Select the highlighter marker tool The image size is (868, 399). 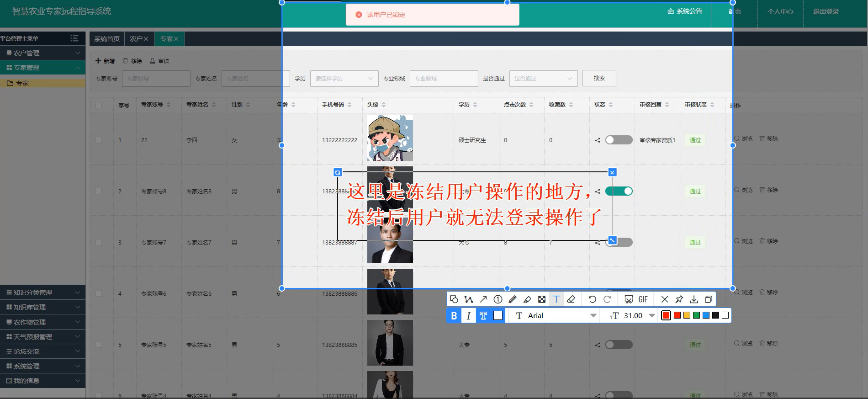coord(527,299)
